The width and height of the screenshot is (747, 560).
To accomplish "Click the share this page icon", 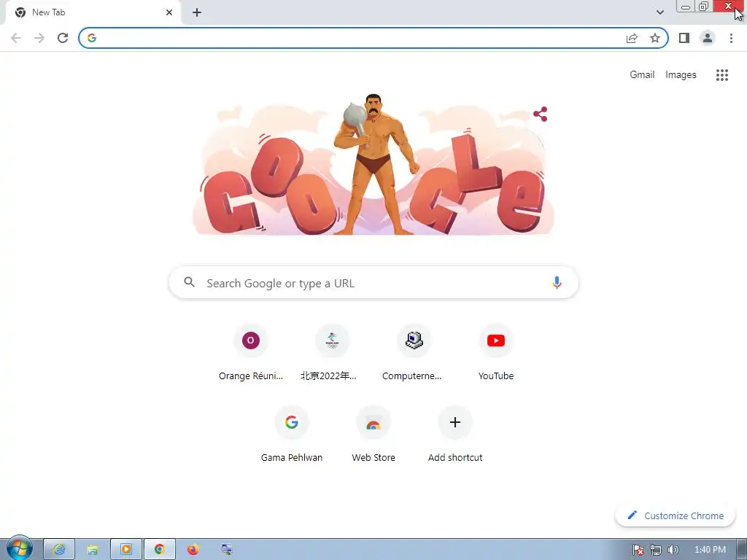I will click(x=632, y=38).
